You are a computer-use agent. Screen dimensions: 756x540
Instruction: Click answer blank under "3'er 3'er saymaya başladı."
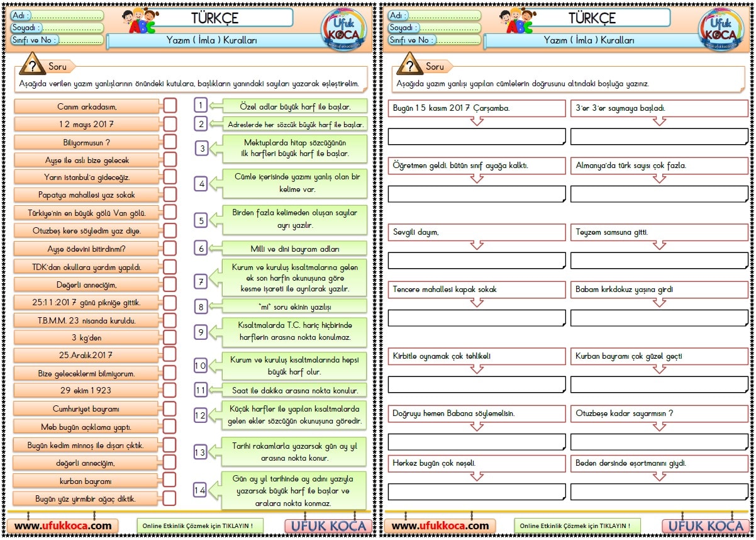[x=659, y=136]
